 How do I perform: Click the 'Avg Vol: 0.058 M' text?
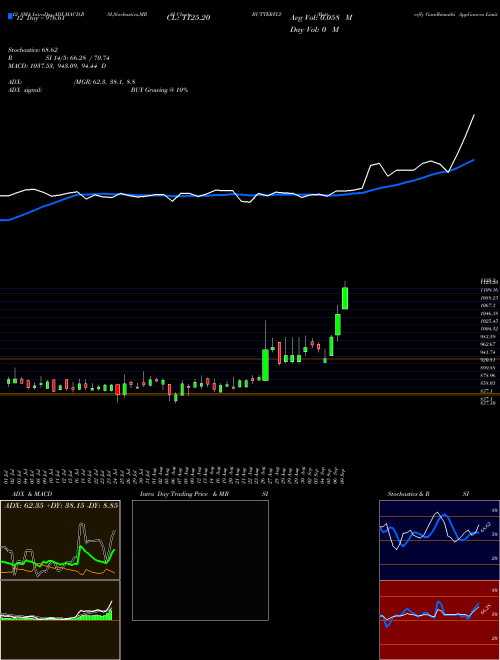[x=321, y=18]
